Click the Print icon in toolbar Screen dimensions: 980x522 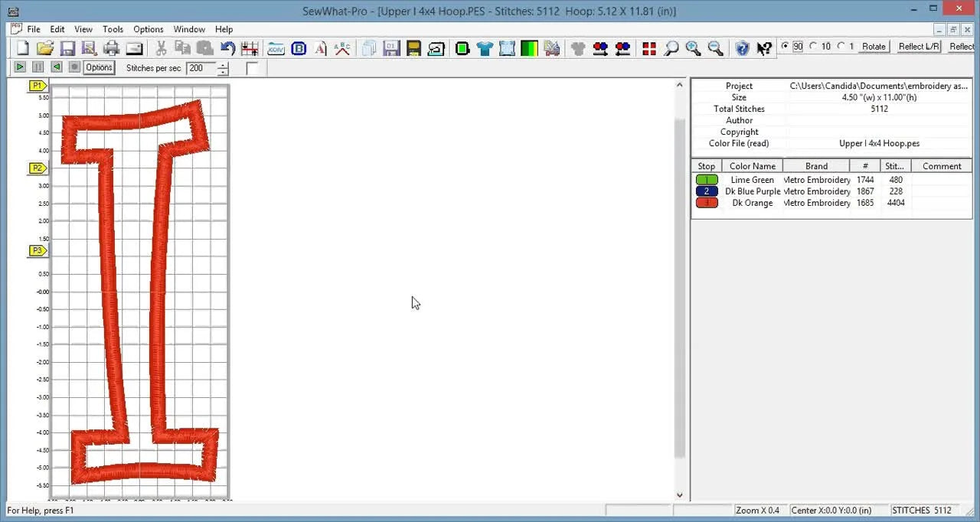point(112,49)
